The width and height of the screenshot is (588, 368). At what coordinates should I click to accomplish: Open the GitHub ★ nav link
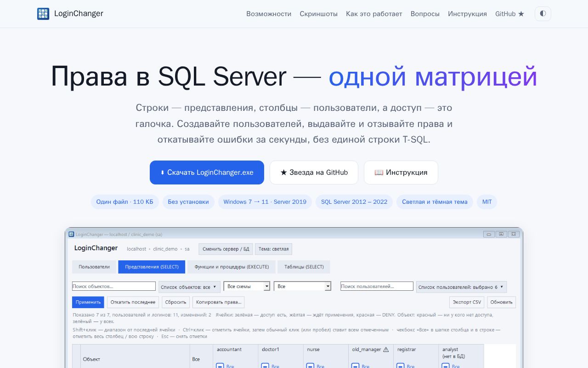pos(509,14)
